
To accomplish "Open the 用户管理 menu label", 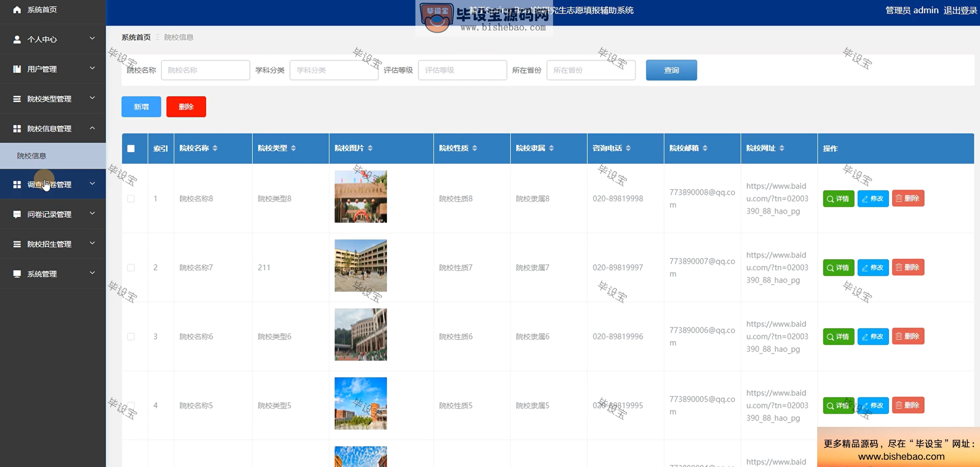I will pos(42,69).
